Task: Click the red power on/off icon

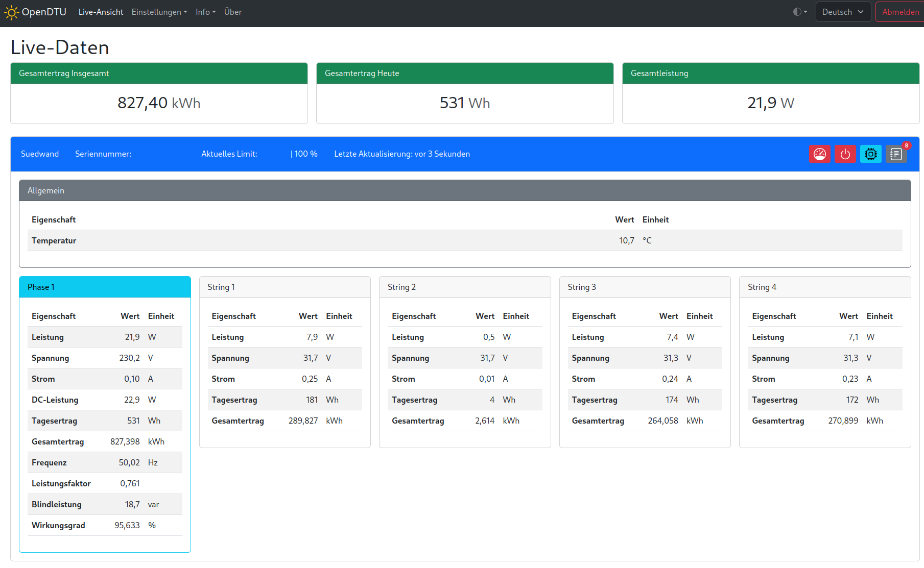Action: pyautogui.click(x=845, y=154)
